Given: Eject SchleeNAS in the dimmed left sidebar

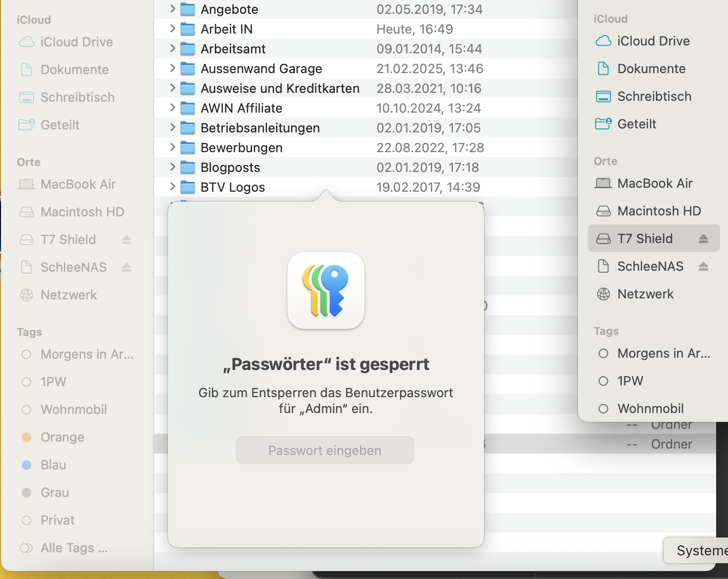Looking at the screenshot, I should (x=126, y=267).
